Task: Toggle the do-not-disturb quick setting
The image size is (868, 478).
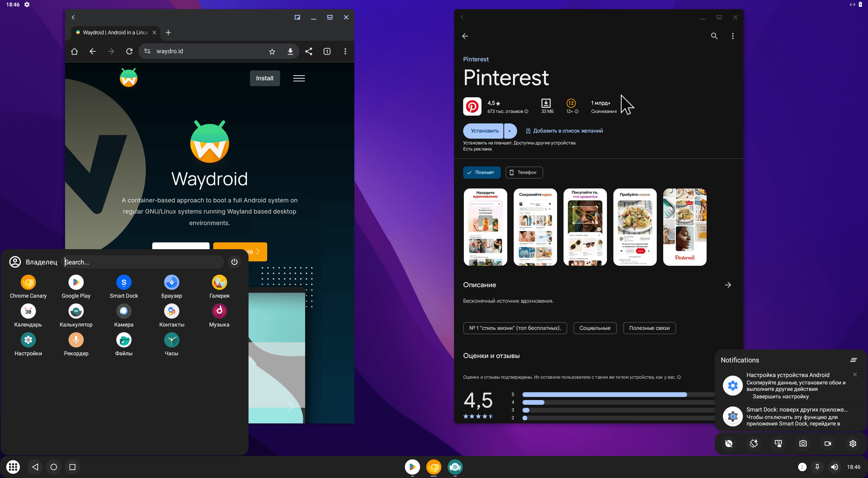Action: coord(729,443)
